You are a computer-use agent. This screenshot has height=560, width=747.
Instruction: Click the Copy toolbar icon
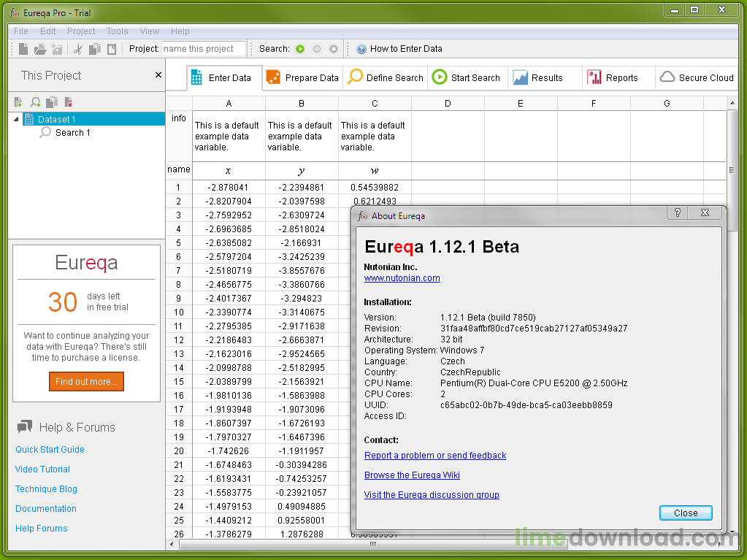click(95, 49)
